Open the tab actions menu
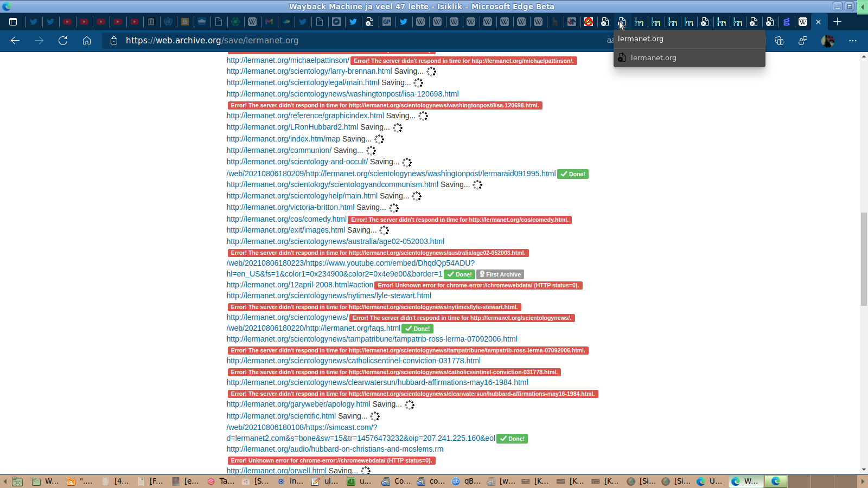 click(x=13, y=22)
